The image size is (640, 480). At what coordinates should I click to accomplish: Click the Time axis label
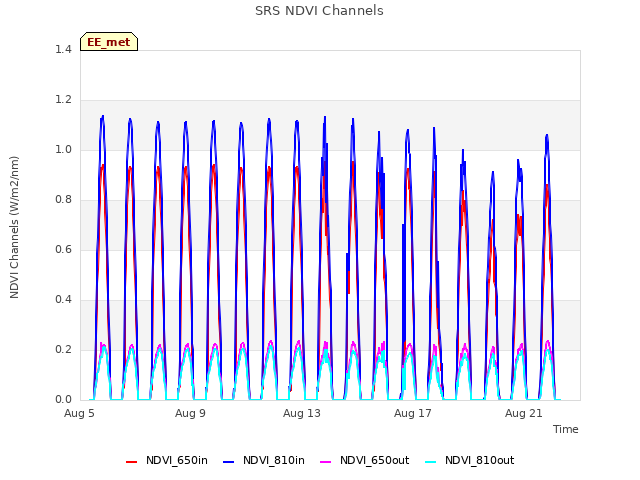pyautogui.click(x=565, y=429)
